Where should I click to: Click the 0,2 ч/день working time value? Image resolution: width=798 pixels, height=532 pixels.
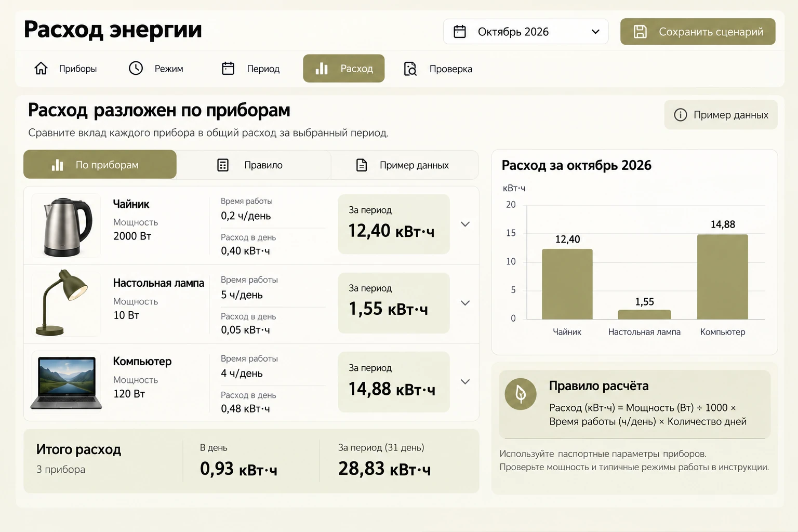(x=246, y=216)
